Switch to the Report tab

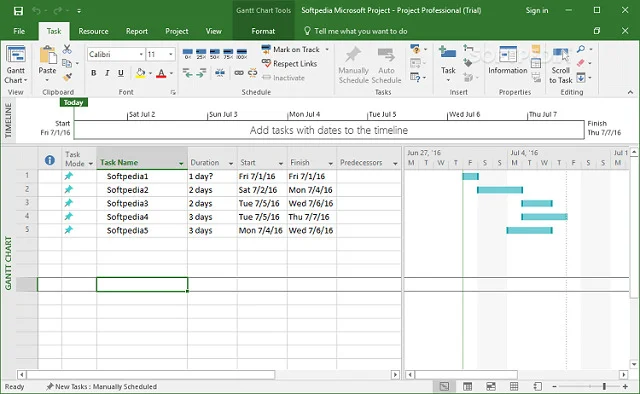point(137,31)
